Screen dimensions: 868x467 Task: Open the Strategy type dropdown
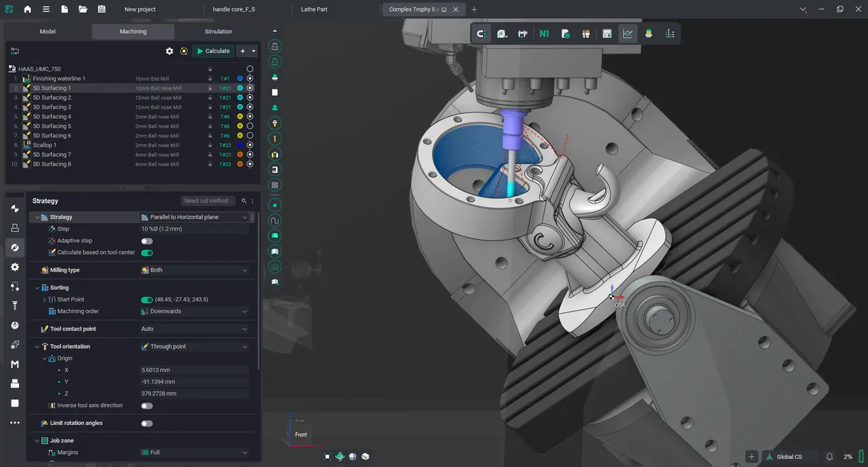coord(194,217)
